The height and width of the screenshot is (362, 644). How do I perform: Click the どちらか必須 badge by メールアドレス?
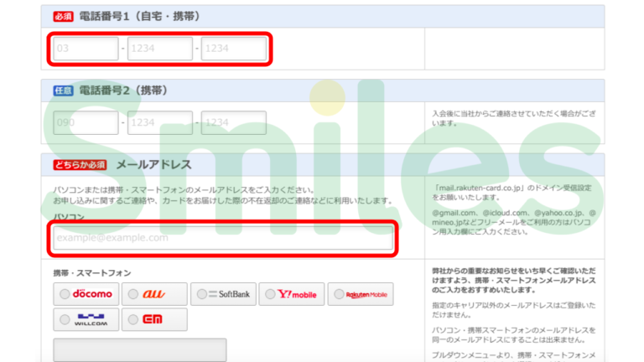point(80,165)
